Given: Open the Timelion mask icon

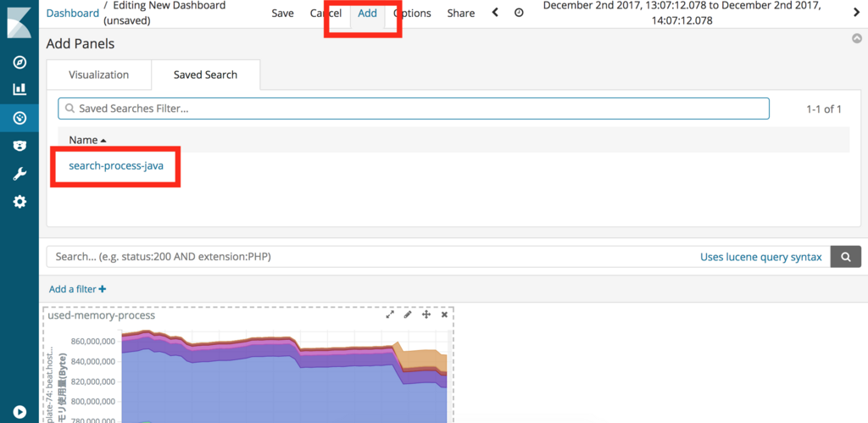Looking at the screenshot, I should pyautogui.click(x=19, y=146).
